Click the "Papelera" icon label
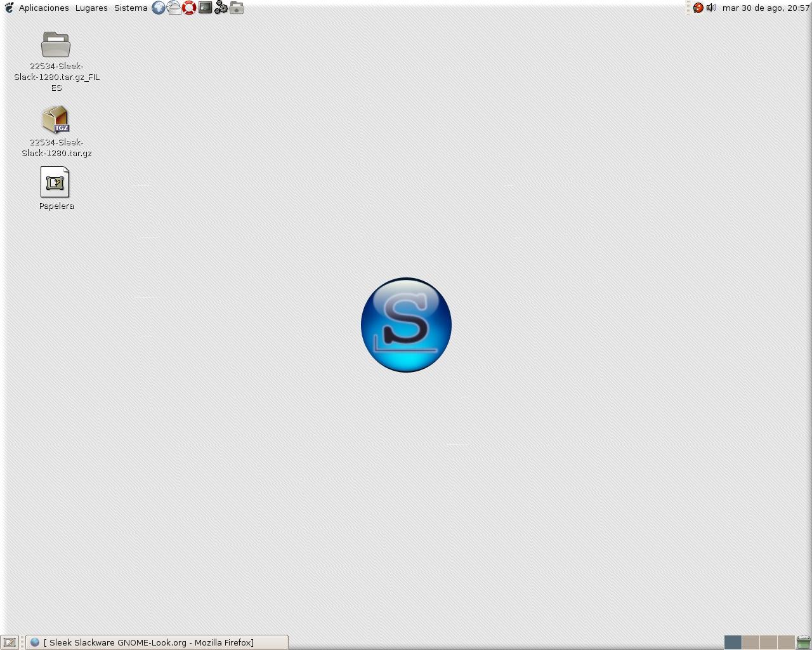The width and height of the screenshot is (812, 650). pyautogui.click(x=56, y=206)
